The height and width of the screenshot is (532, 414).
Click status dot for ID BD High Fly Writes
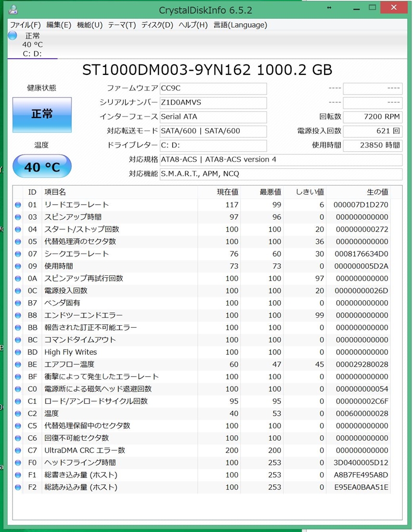point(18,352)
